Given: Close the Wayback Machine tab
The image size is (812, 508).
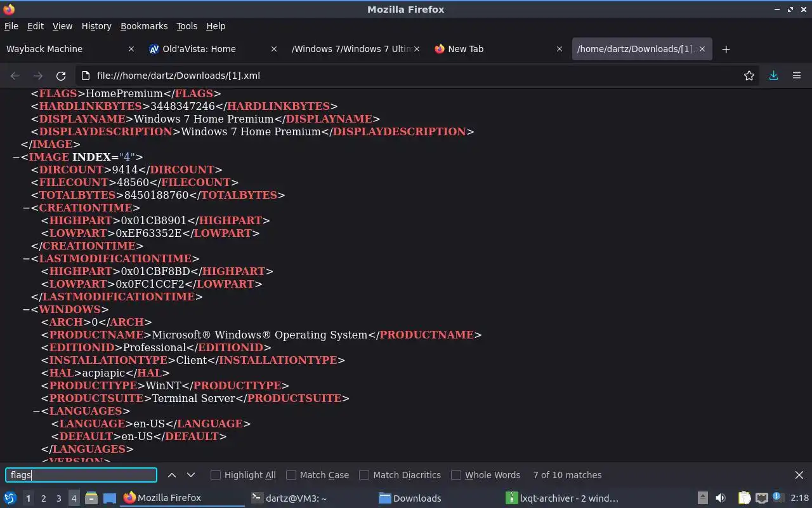Looking at the screenshot, I should pyautogui.click(x=131, y=49).
